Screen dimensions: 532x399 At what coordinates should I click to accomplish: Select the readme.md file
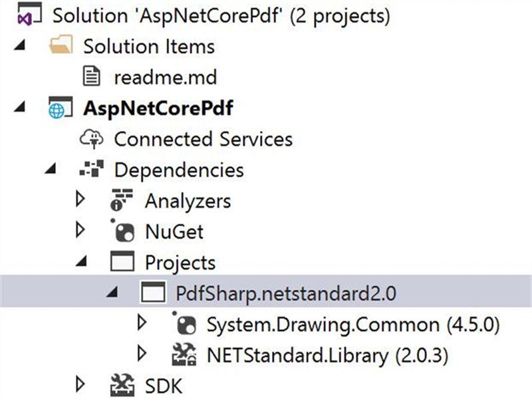165,77
